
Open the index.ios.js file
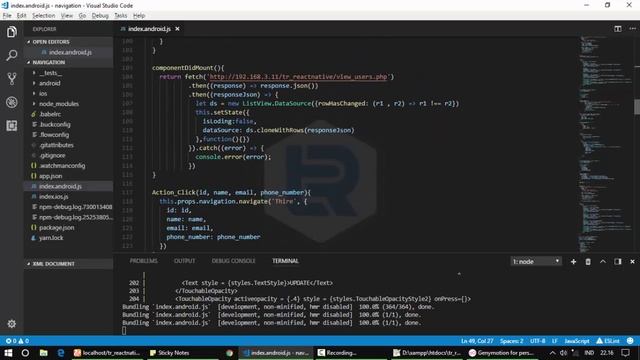click(53, 196)
